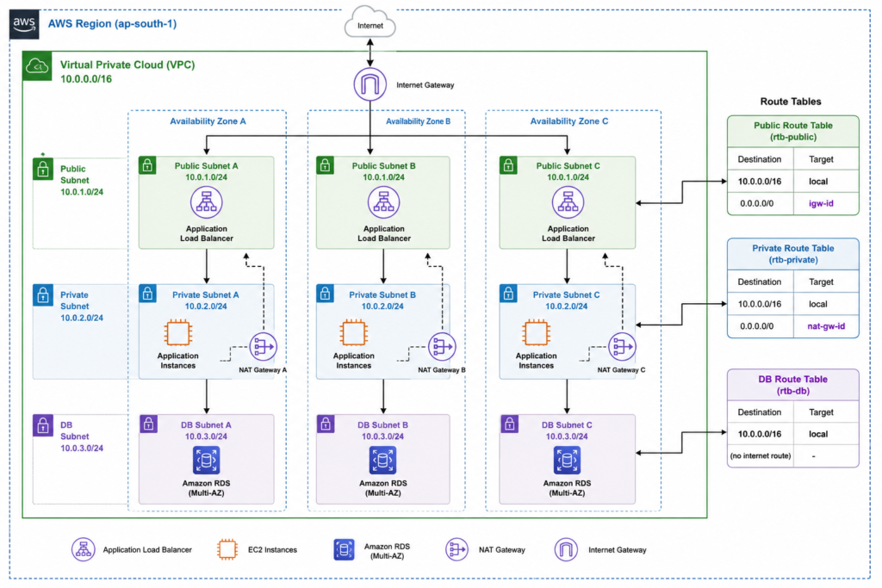Click 0.0.0.0/0 in the Public Route Table
This screenshot has height=588, width=882.
point(756,203)
